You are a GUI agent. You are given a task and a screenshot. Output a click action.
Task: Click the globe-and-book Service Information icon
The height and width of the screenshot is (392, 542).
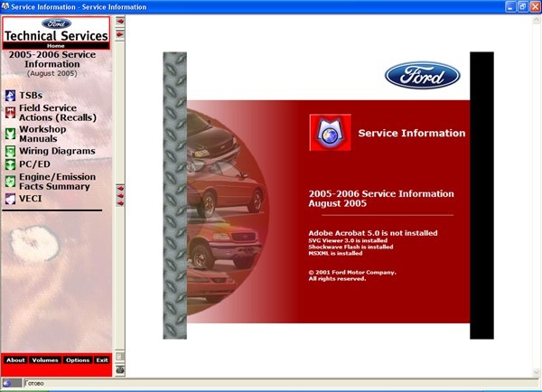pyautogui.click(x=330, y=133)
